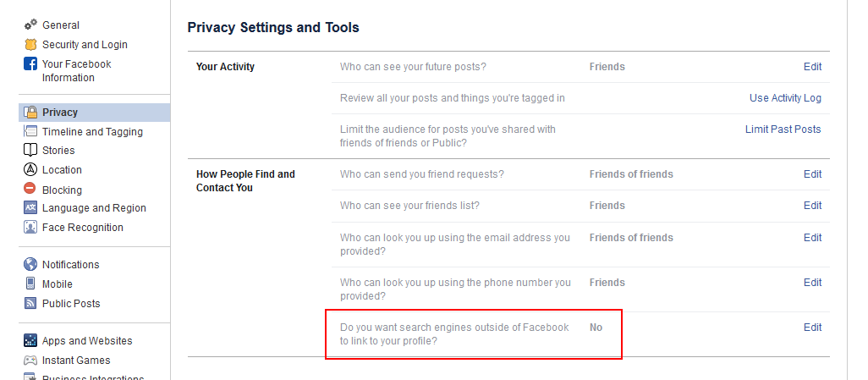
Task: Click the Privacy padlock icon
Action: pos(30,112)
